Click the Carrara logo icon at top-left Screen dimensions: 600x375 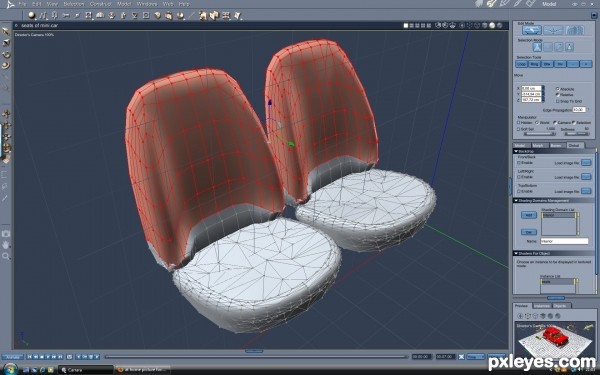(10, 5)
